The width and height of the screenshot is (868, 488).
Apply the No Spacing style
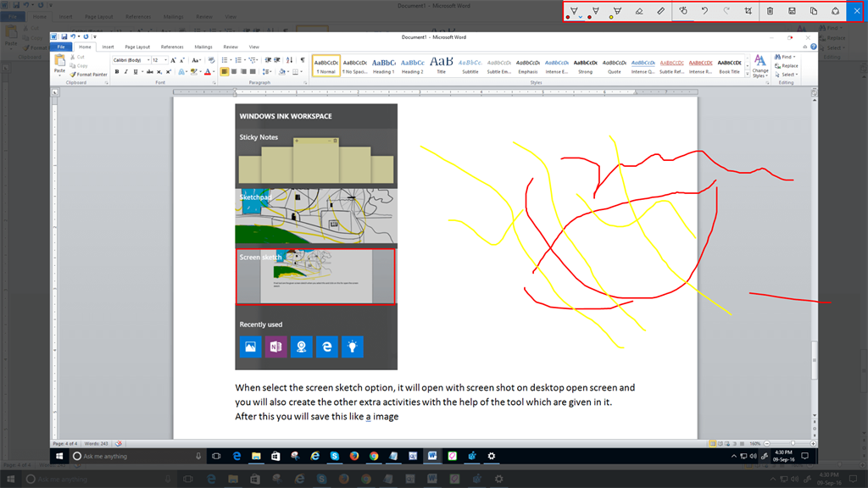tap(355, 66)
